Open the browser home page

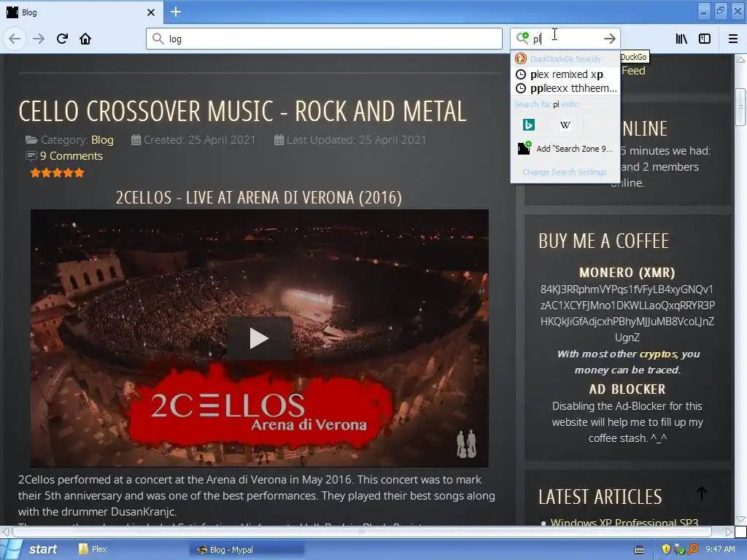[85, 39]
